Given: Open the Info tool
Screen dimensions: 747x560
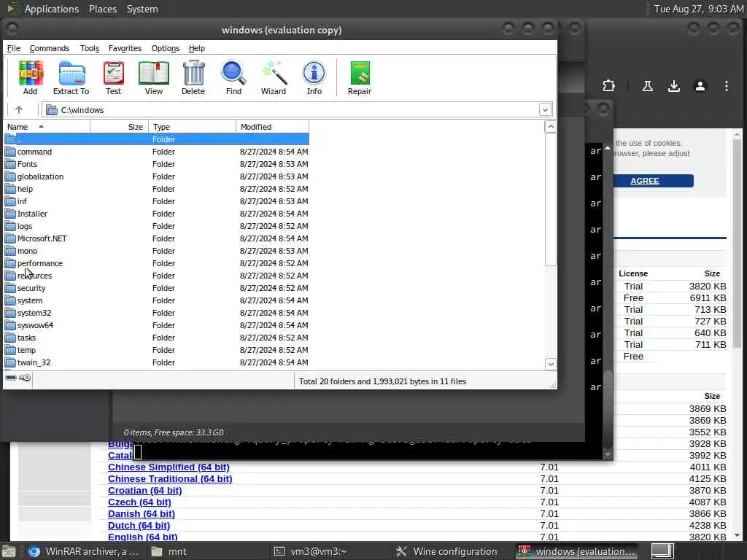Looking at the screenshot, I should (x=314, y=77).
